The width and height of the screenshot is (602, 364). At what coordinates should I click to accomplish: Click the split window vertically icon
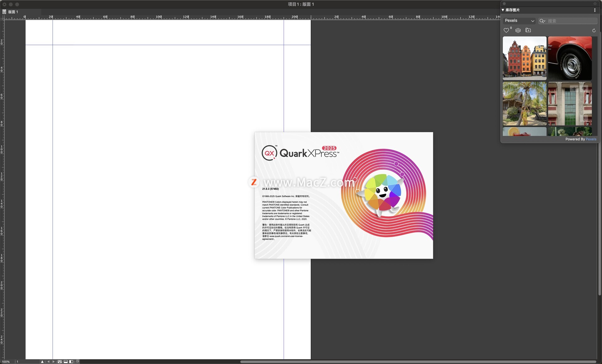(x=71, y=361)
